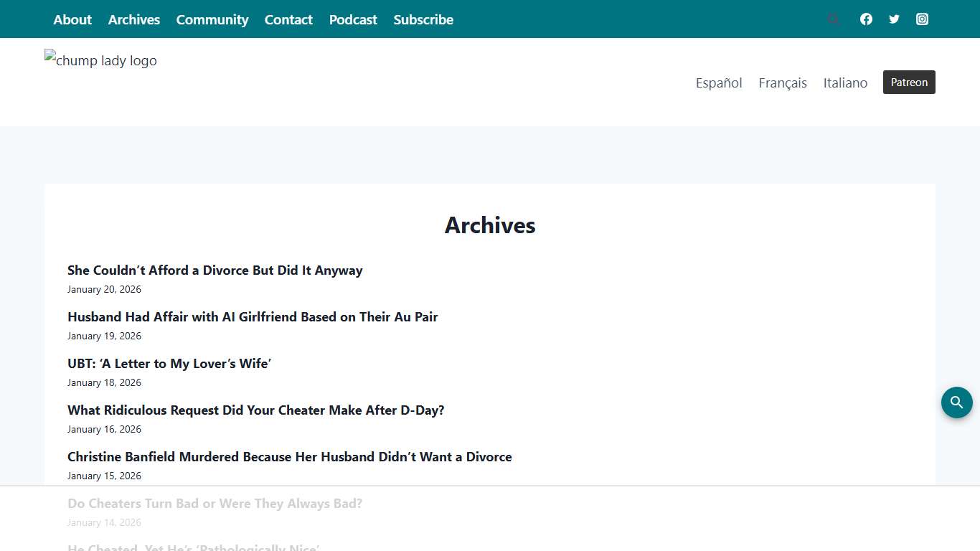980x551 pixels.
Task: Switch the site language to Español
Action: point(719,83)
